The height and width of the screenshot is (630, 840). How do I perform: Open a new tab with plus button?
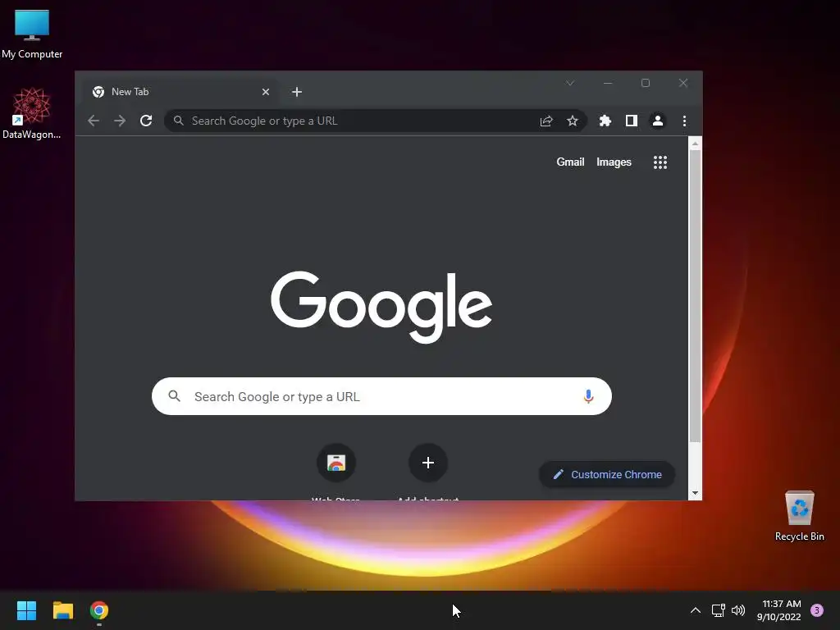point(297,92)
